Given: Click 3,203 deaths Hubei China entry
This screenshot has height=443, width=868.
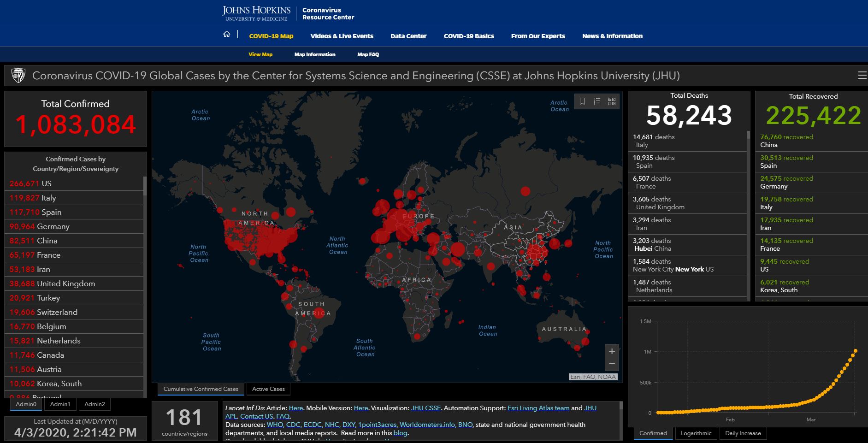Looking at the screenshot, I should 687,244.
